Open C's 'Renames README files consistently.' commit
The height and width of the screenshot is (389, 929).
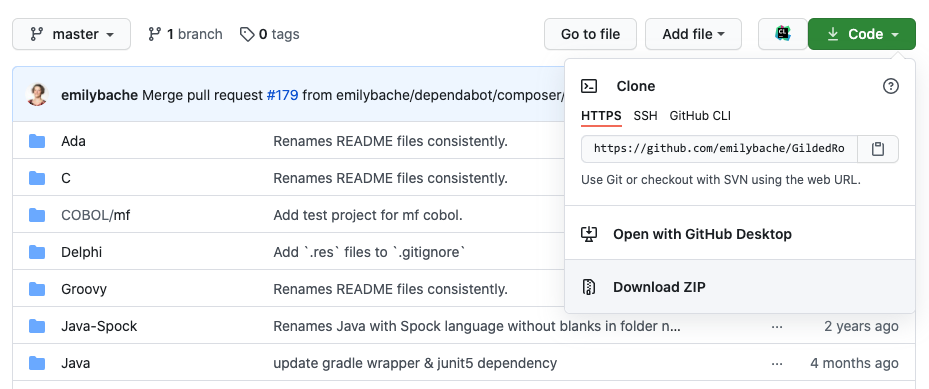[390, 178]
